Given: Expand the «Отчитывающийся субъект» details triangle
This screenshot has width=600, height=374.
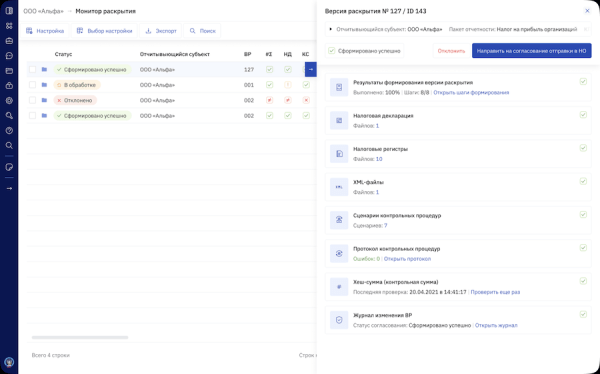Looking at the screenshot, I should tap(331, 29).
